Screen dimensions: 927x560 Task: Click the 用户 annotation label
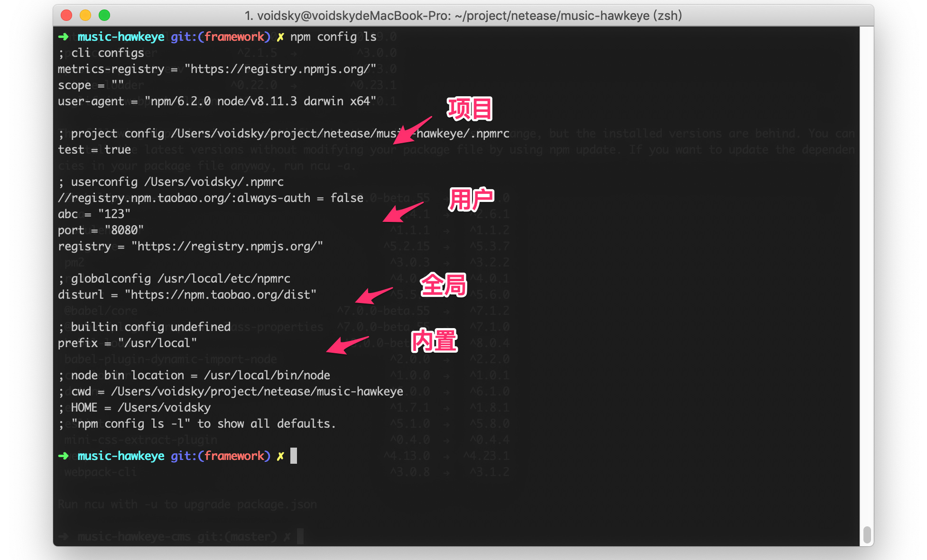pyautogui.click(x=471, y=199)
